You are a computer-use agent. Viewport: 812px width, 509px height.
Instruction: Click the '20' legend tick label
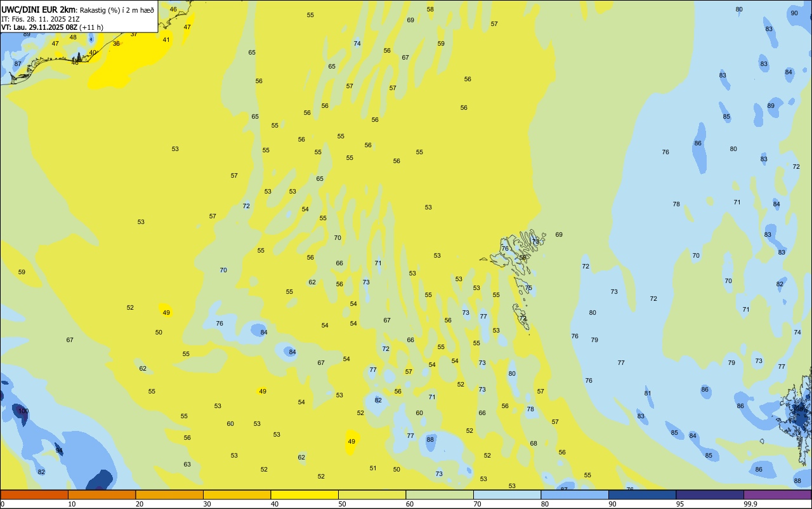coord(140,504)
